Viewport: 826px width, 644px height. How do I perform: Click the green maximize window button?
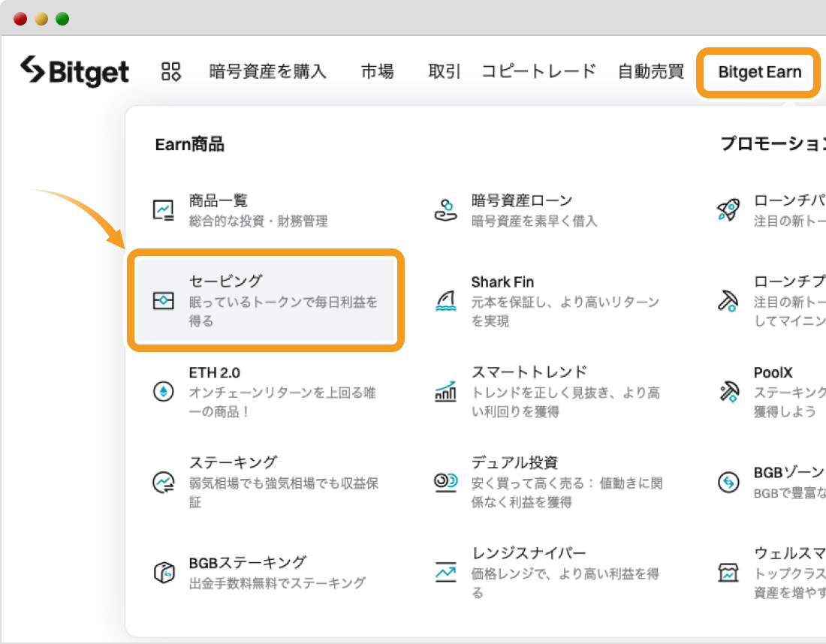pyautogui.click(x=62, y=19)
